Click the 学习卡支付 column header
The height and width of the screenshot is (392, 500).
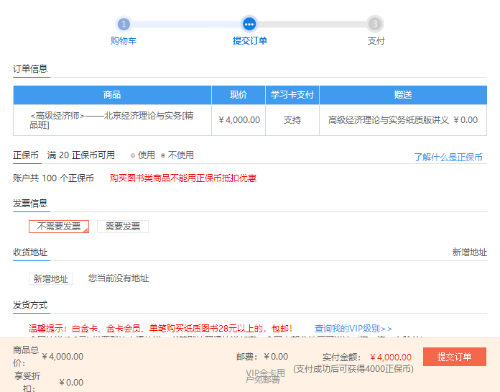pos(292,95)
